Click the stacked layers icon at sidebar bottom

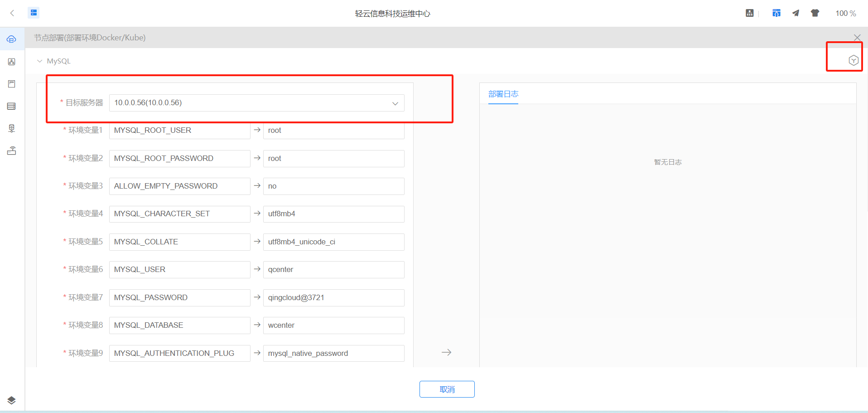click(x=12, y=400)
